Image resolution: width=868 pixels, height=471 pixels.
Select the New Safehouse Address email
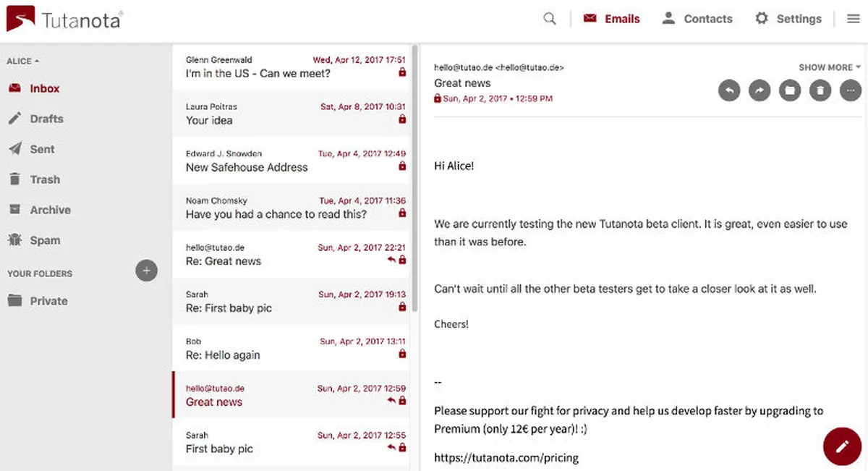click(x=289, y=161)
